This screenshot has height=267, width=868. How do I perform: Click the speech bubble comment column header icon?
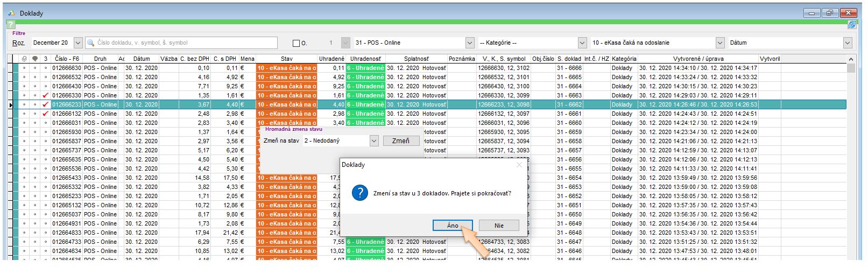(35, 59)
